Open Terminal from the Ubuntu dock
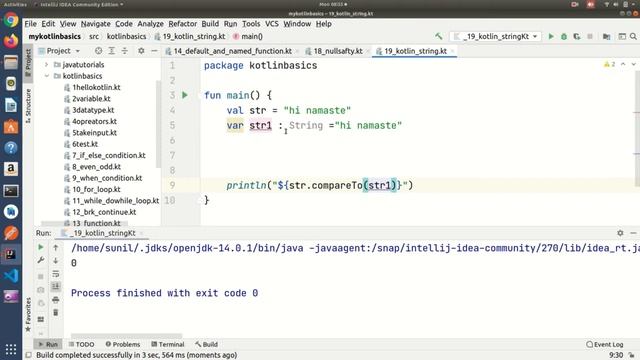 [11, 191]
